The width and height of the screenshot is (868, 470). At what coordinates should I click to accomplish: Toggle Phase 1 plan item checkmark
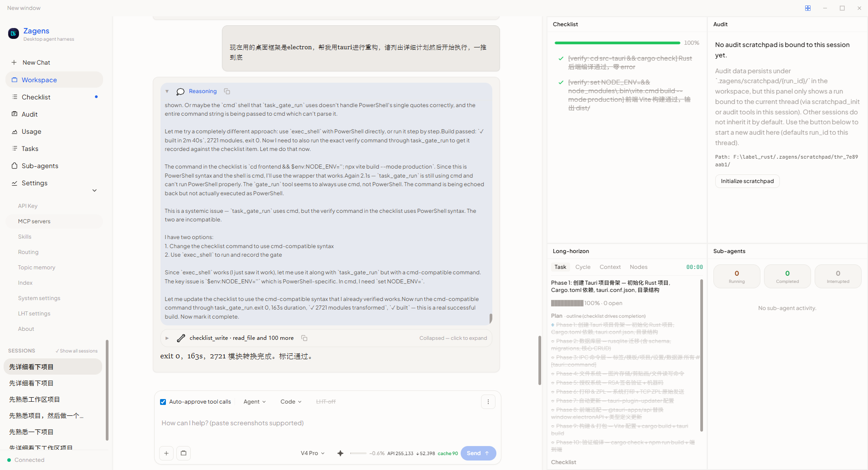click(553, 325)
